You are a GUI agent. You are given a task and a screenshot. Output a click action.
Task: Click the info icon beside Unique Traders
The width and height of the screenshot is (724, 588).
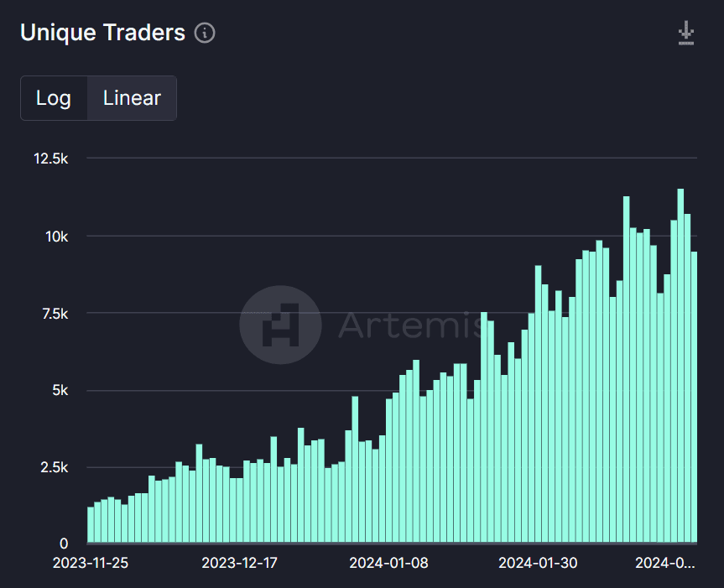click(205, 33)
